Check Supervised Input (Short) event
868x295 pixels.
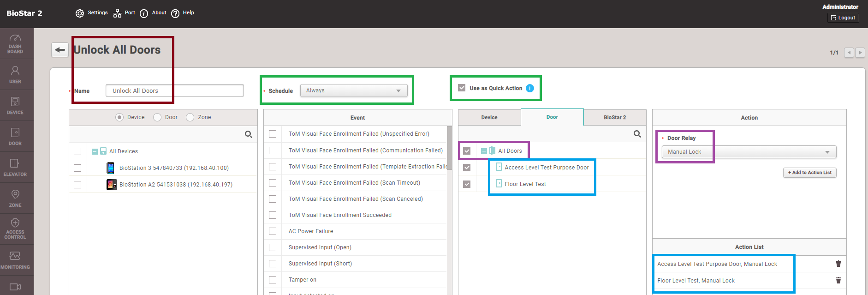pyautogui.click(x=273, y=264)
